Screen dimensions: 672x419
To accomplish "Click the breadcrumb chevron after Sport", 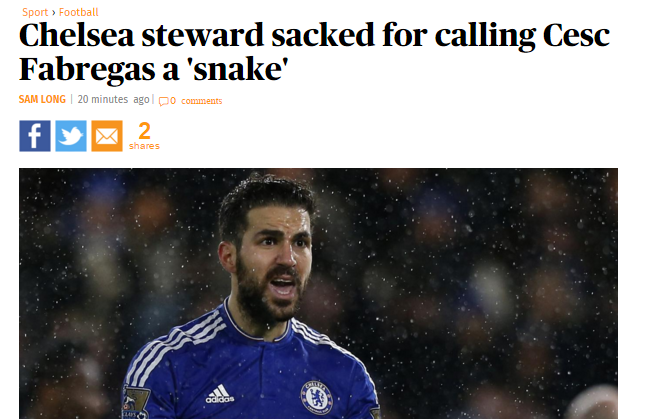I will coord(54,12).
